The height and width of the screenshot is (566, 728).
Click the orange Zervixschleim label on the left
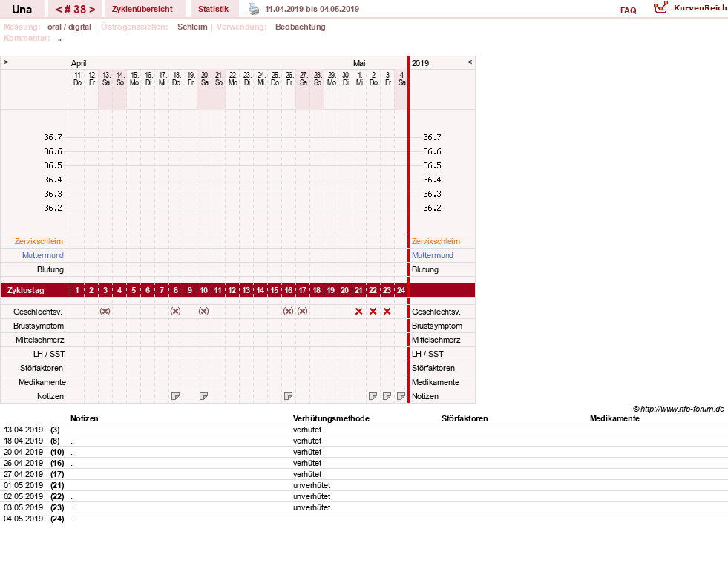[39, 241]
